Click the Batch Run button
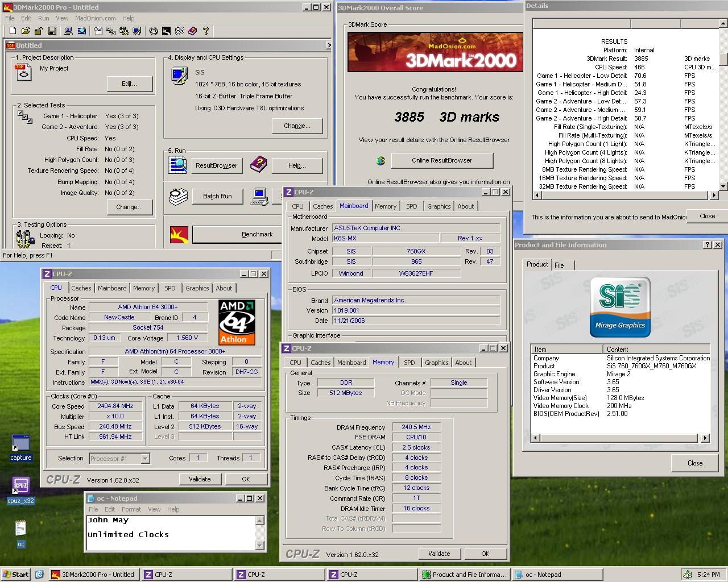The image size is (728, 582). 217,196
